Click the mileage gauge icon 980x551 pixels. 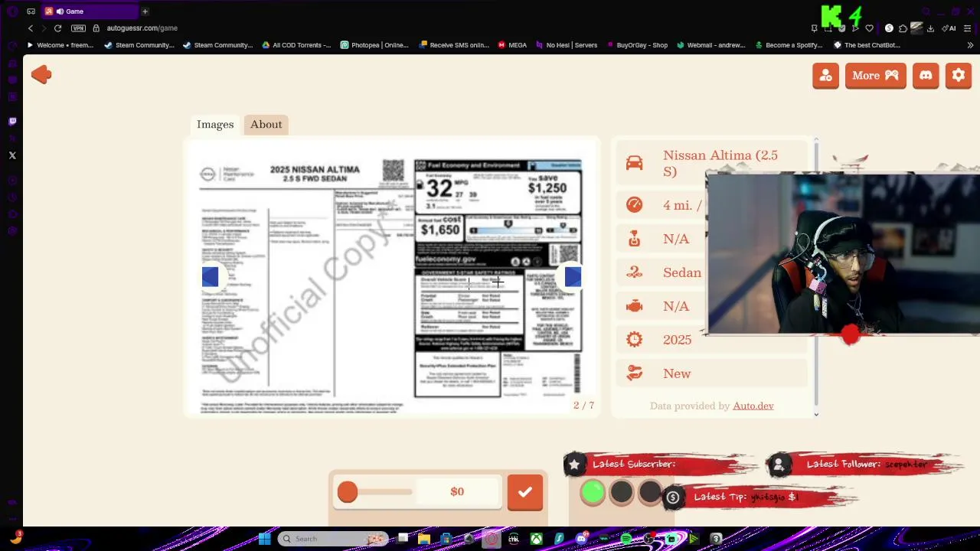tap(634, 204)
